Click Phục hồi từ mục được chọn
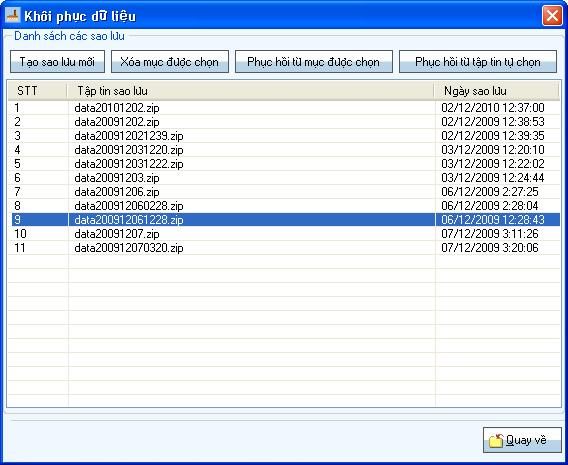 [x=314, y=62]
